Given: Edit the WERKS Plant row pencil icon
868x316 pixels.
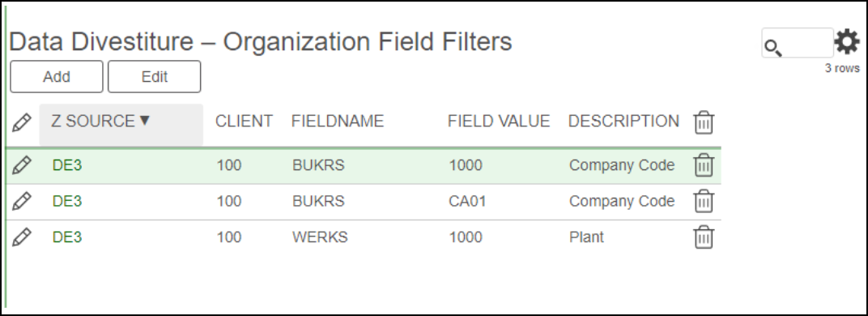Looking at the screenshot, I should tap(22, 237).
